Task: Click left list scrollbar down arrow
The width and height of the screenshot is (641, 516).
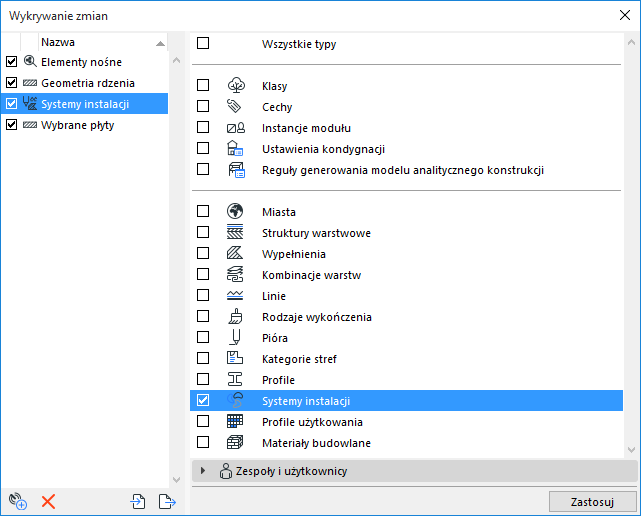Action: tap(176, 480)
